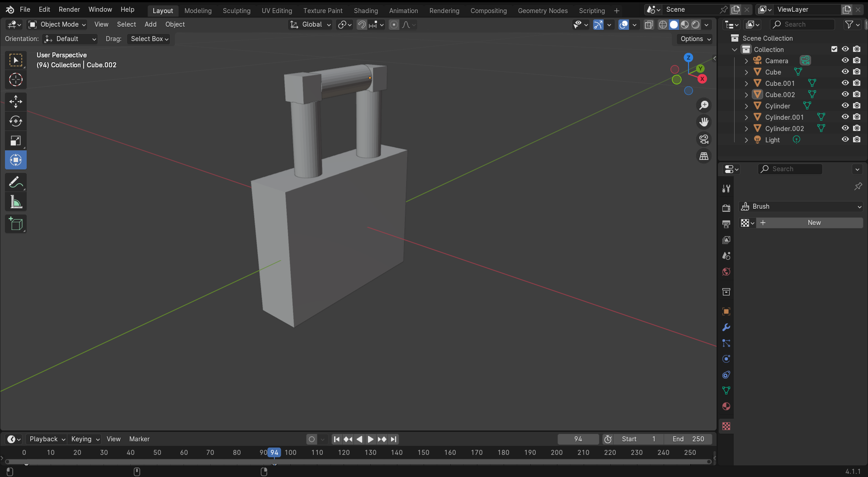Click the viewport zoom magnifier icon
Viewport: 868px width, 477px height.
click(704, 105)
